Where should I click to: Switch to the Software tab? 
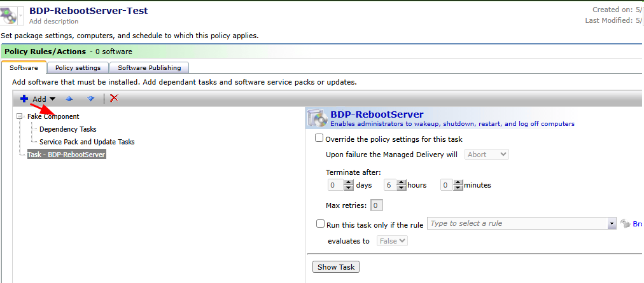click(24, 68)
